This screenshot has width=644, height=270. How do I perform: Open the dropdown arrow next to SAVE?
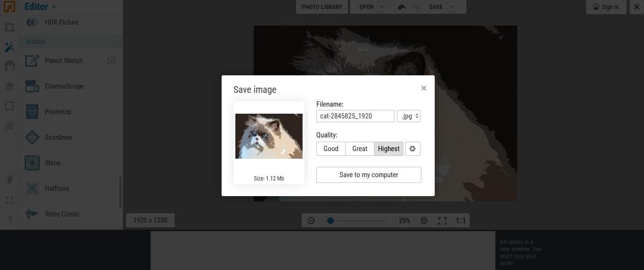coord(452,7)
